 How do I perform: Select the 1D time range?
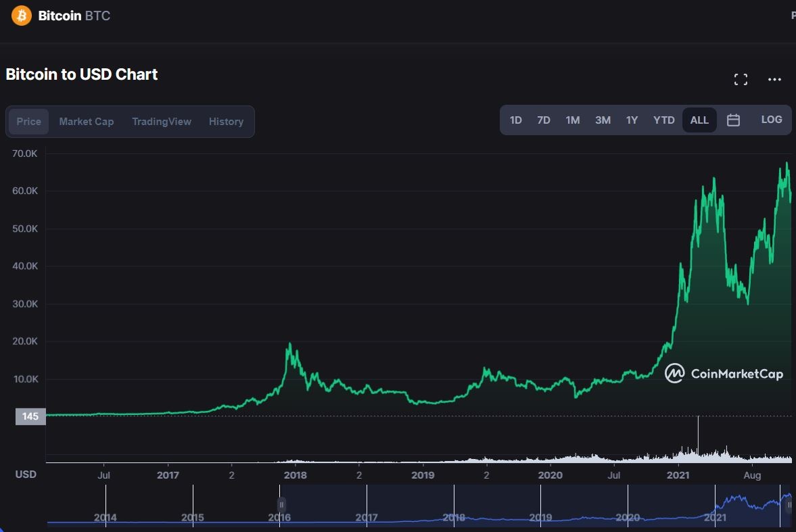click(x=515, y=120)
